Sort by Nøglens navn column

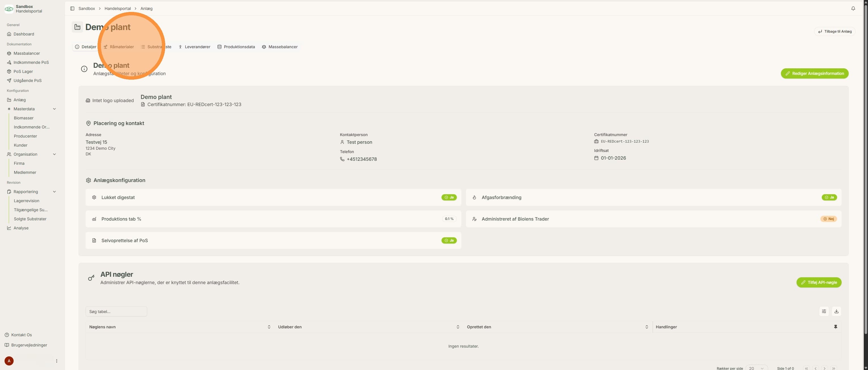coord(269,327)
